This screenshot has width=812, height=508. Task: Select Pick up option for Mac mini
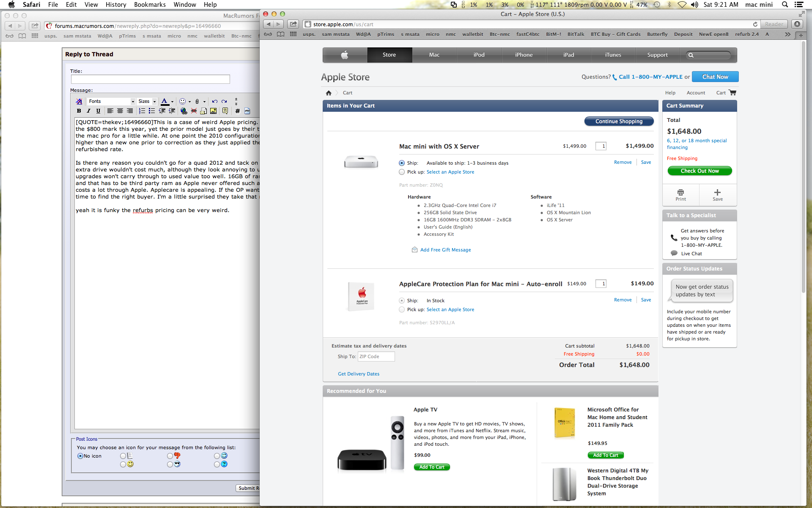[402, 172]
